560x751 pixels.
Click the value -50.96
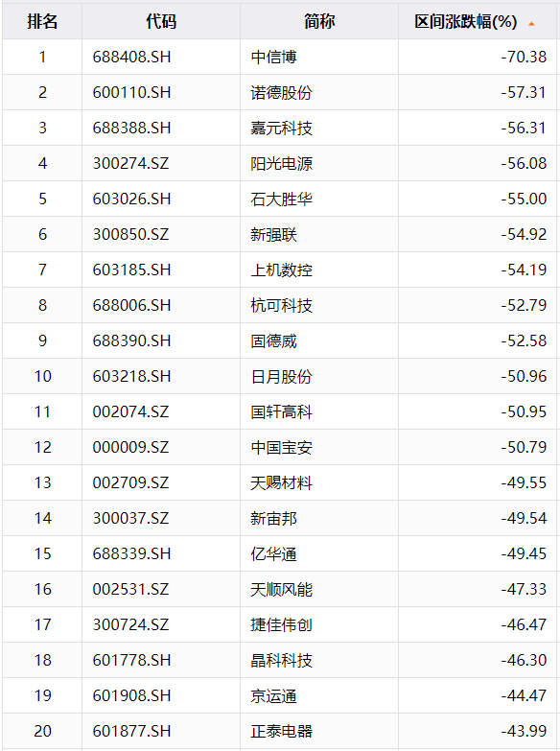(524, 376)
